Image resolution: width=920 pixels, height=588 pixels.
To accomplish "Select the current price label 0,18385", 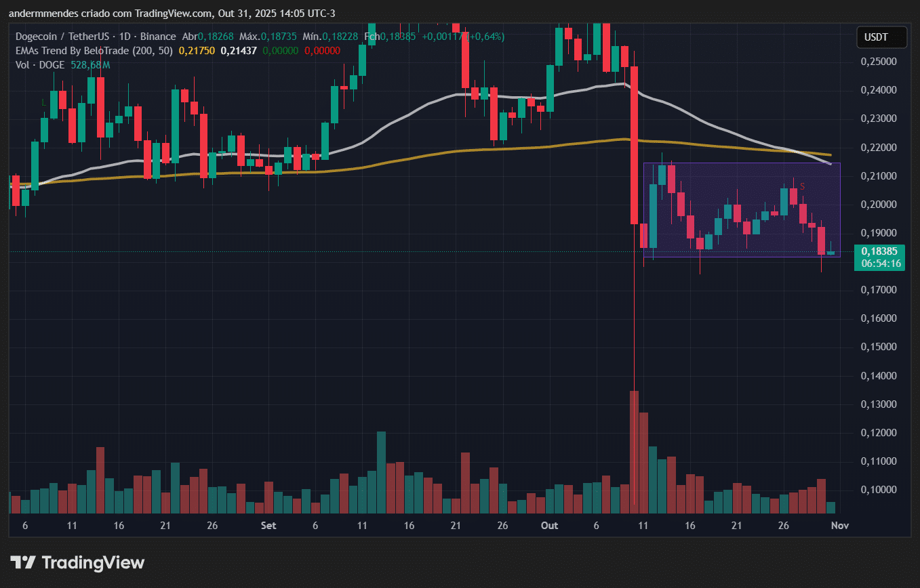I will (879, 251).
